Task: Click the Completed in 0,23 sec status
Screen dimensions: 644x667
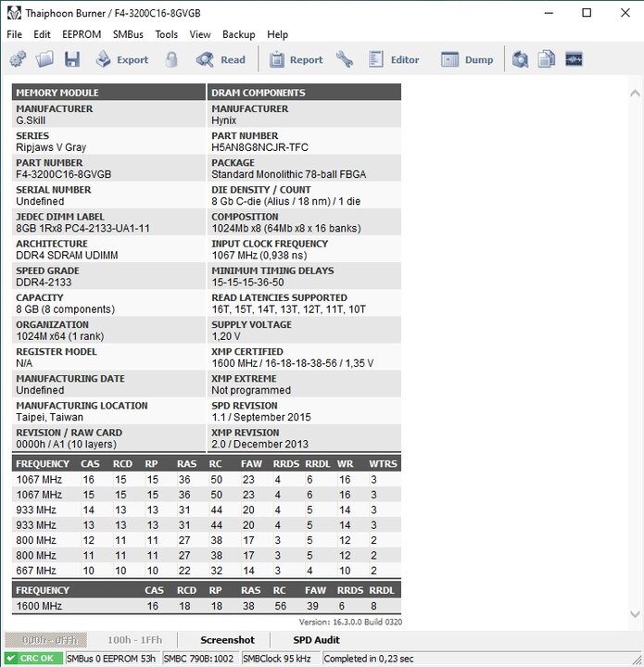Action: coord(369,658)
